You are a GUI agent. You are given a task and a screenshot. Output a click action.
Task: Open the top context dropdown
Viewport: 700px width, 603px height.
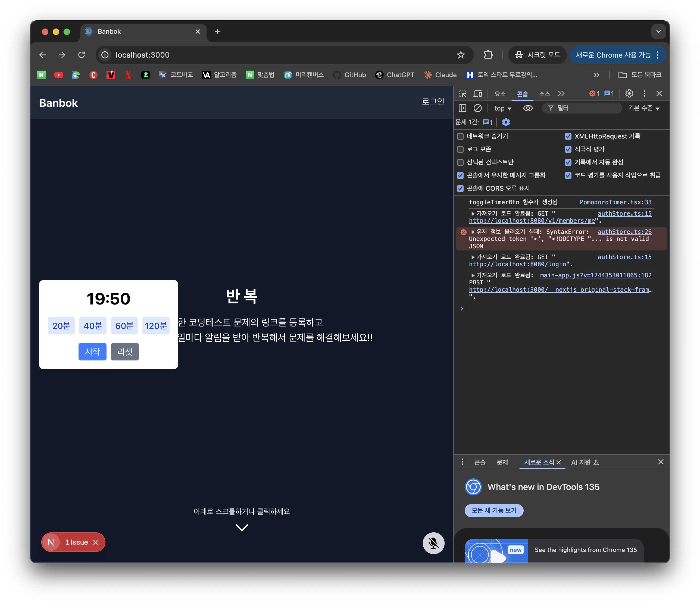(503, 108)
